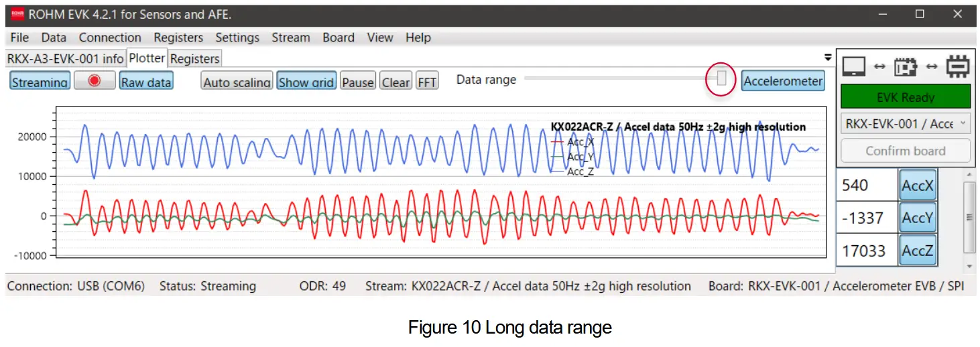Click Status: Streaming in status bar

click(x=208, y=286)
